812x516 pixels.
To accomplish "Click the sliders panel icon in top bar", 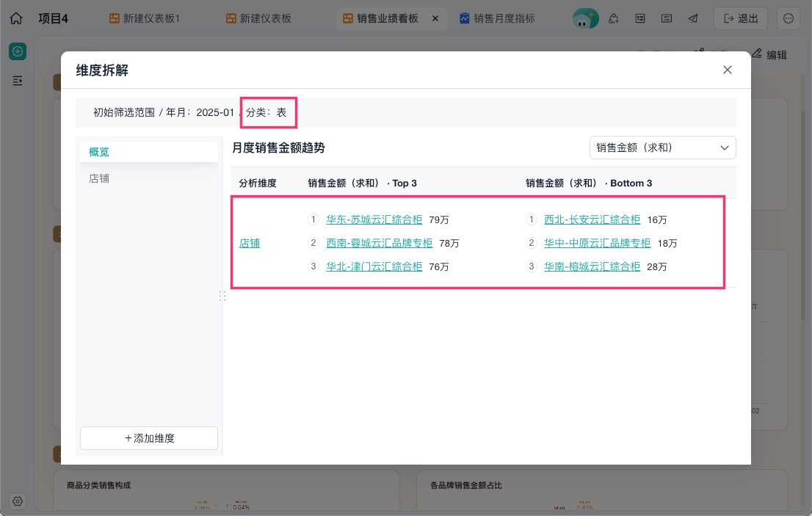I will coord(667,18).
